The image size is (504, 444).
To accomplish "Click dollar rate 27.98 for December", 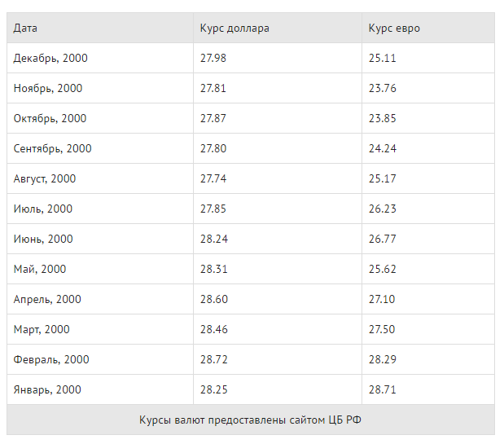I will tap(213, 59).
